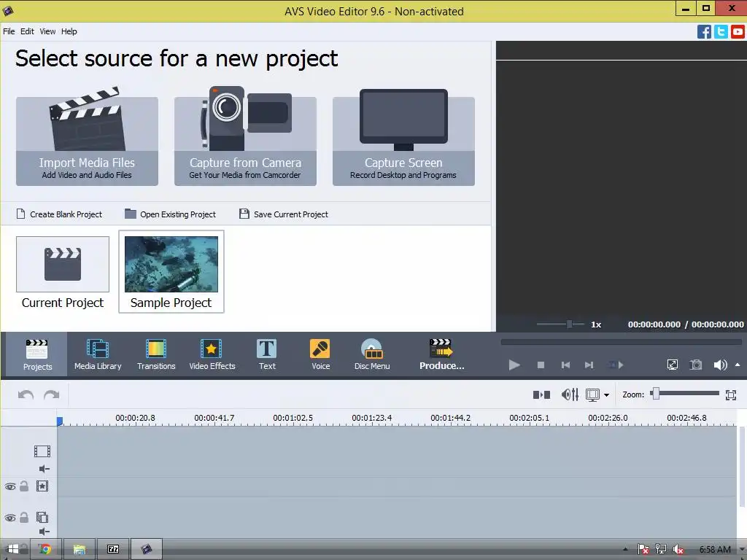Redo the last action
747x560 pixels.
[x=52, y=394]
